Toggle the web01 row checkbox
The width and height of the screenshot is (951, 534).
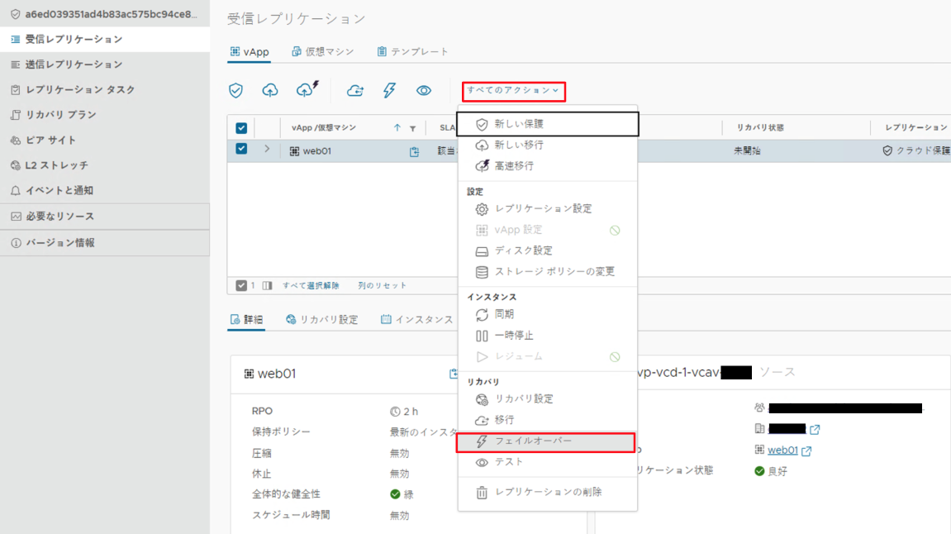[x=241, y=149]
